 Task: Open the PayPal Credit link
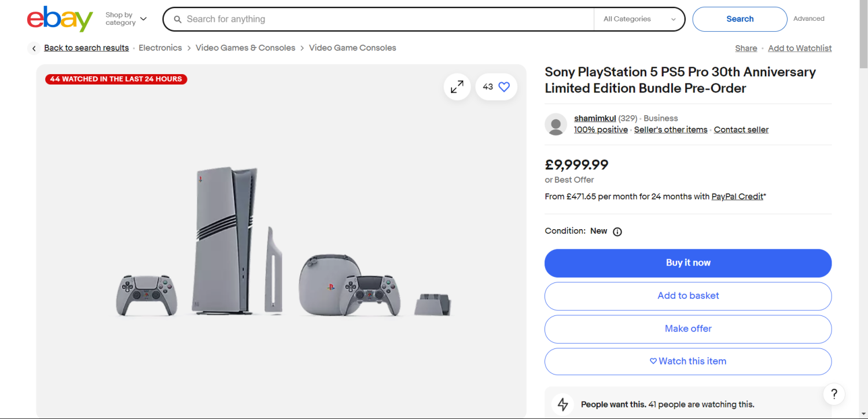tap(736, 196)
